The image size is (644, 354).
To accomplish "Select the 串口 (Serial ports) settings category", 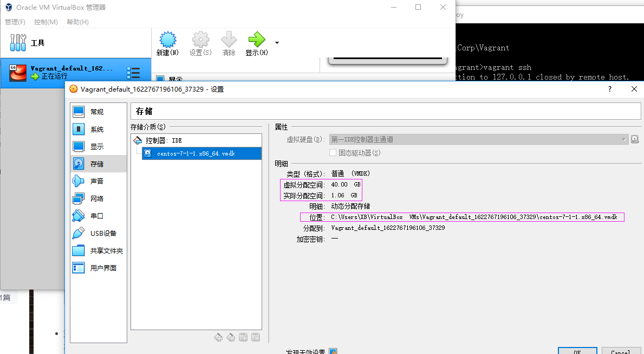I will click(98, 216).
